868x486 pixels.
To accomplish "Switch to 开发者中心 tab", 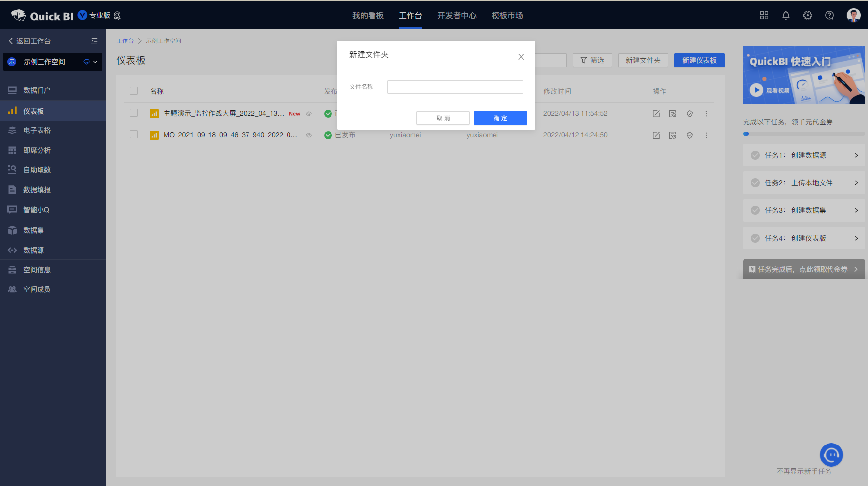I will pyautogui.click(x=456, y=15).
